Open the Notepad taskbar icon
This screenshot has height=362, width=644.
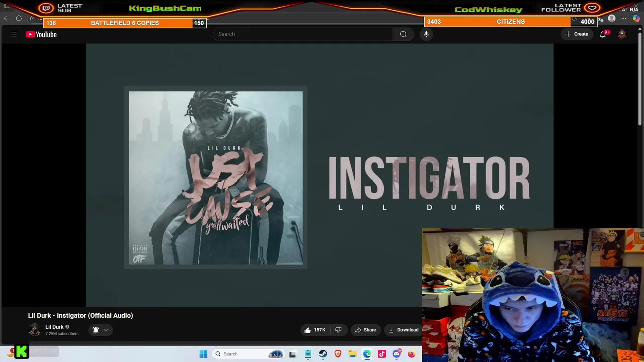308,354
